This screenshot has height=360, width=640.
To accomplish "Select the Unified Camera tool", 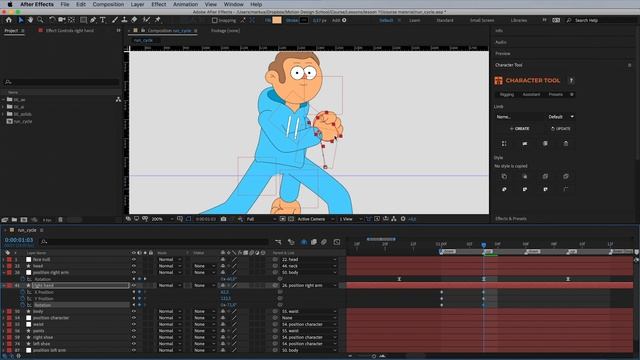I will 62,20.
